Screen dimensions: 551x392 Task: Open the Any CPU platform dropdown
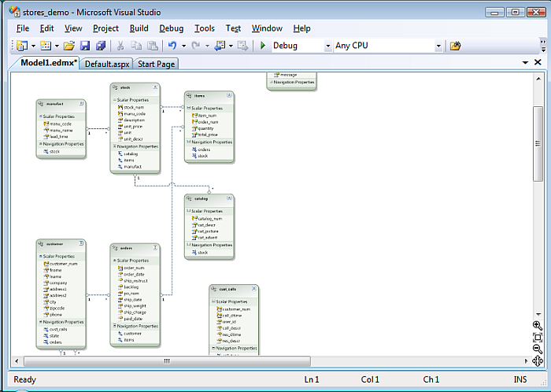[438, 46]
